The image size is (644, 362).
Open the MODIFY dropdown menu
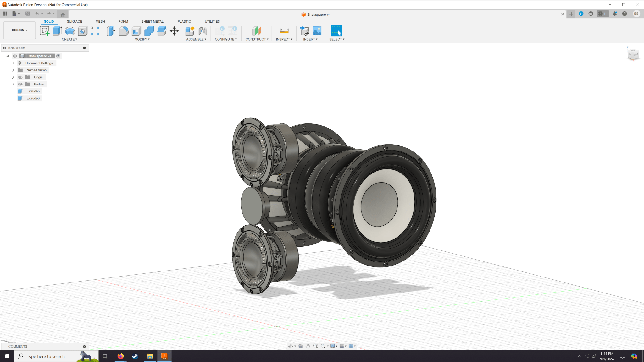coord(142,39)
